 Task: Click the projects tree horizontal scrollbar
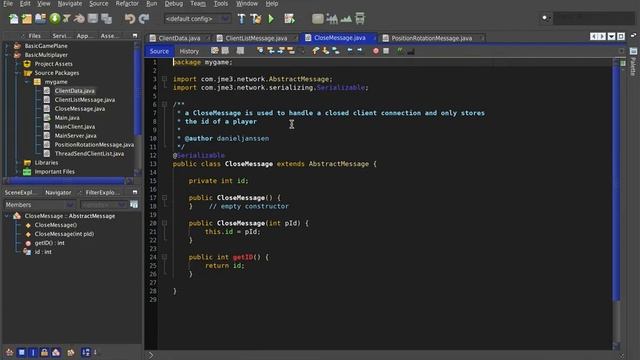(67, 180)
